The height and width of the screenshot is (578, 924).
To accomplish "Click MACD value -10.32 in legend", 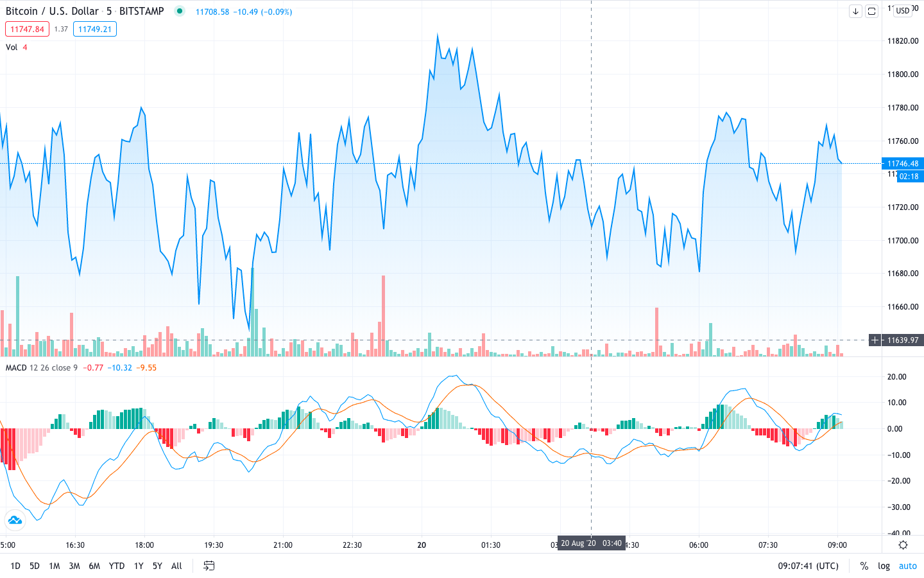I will 120,367.
